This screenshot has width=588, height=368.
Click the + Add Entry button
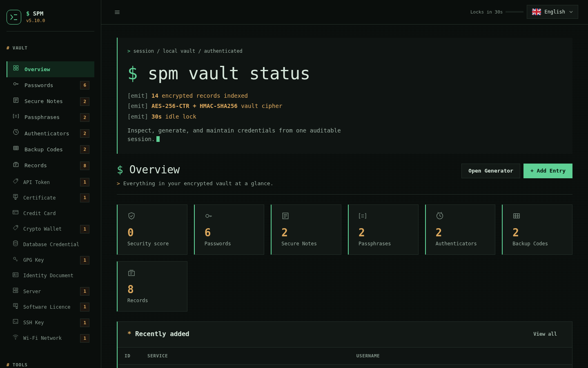(x=548, y=171)
